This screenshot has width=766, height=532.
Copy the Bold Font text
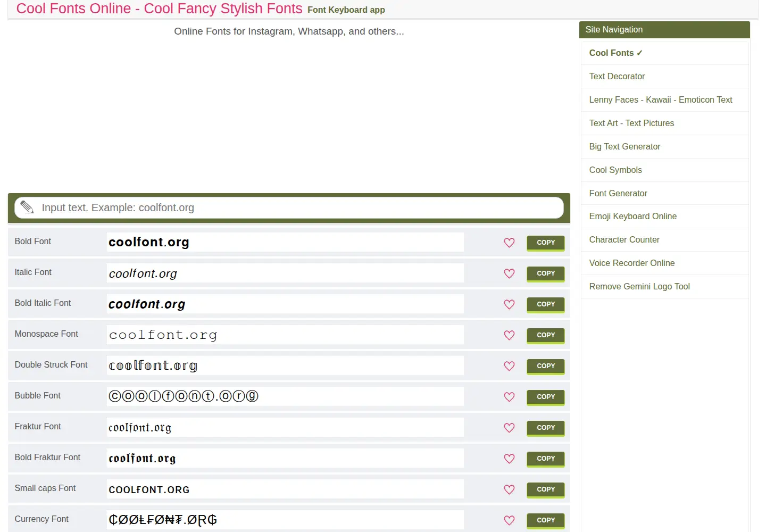point(546,243)
